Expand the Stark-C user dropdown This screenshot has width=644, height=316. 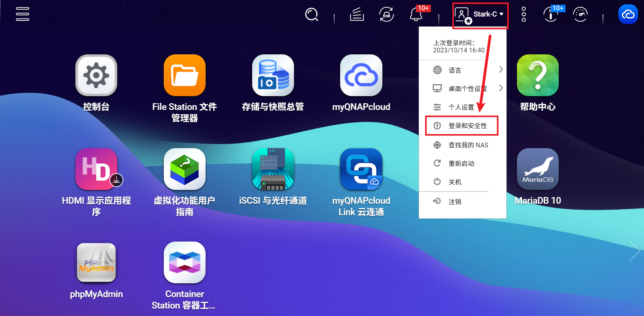pos(480,15)
